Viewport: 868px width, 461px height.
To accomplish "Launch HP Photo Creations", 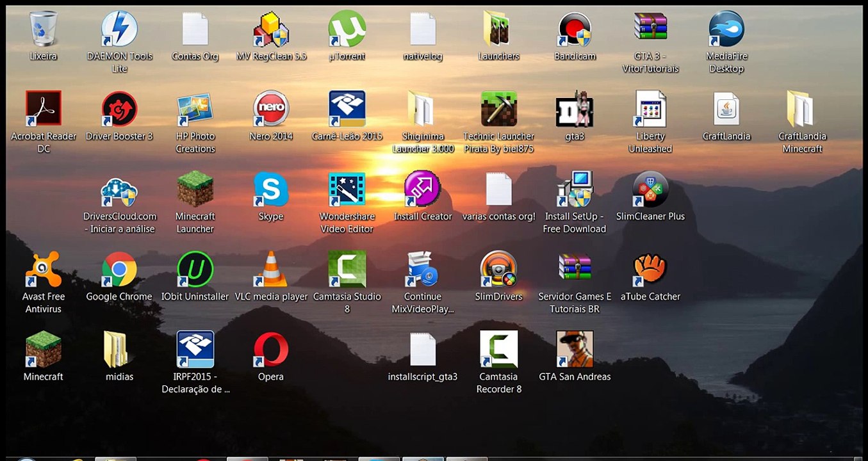I will (x=195, y=109).
